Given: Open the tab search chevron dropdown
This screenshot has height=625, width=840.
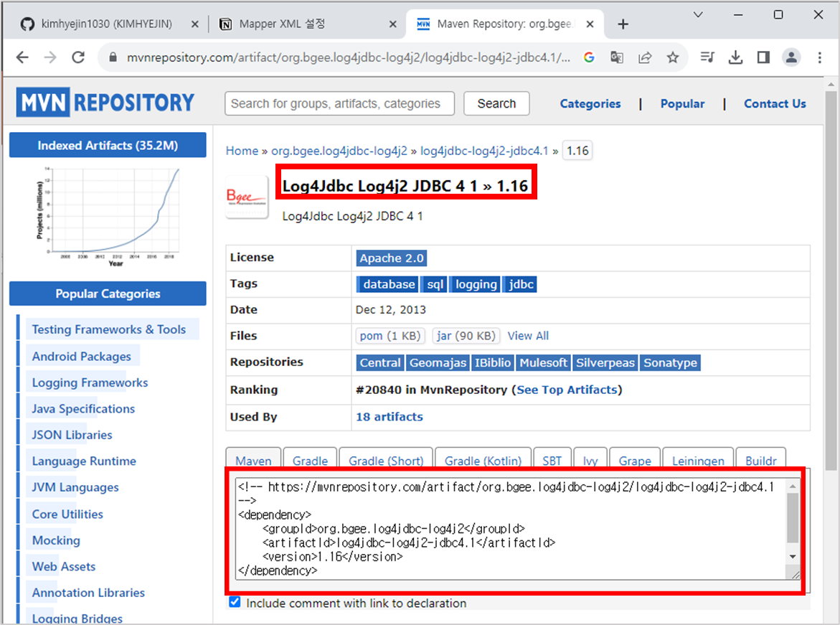Looking at the screenshot, I should click(x=697, y=15).
